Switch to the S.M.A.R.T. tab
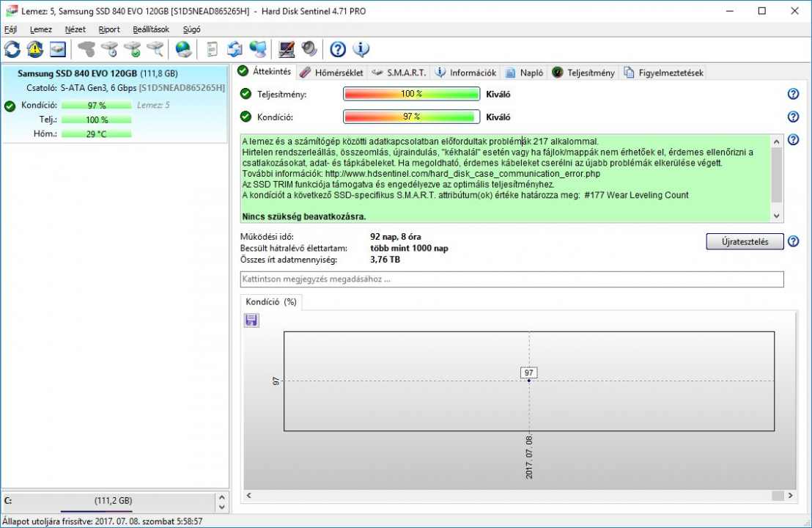 (399, 73)
